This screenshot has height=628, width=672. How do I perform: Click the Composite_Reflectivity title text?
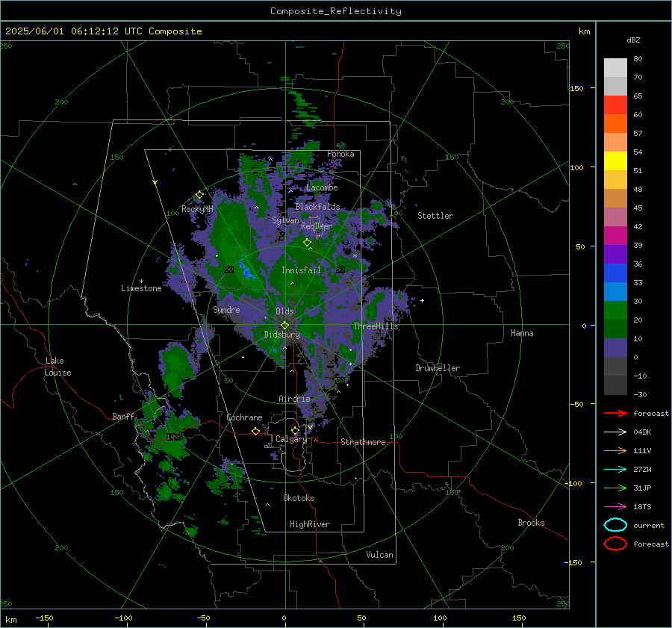click(336, 11)
